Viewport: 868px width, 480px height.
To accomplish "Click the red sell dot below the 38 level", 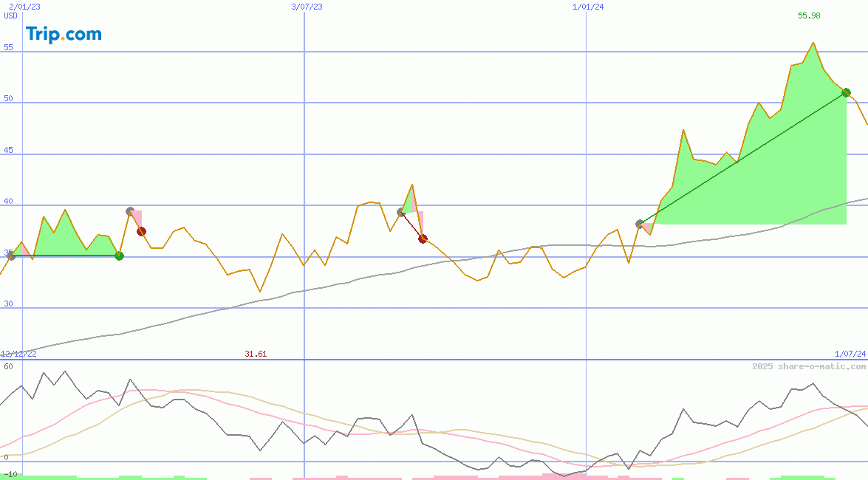I will pos(142,231).
